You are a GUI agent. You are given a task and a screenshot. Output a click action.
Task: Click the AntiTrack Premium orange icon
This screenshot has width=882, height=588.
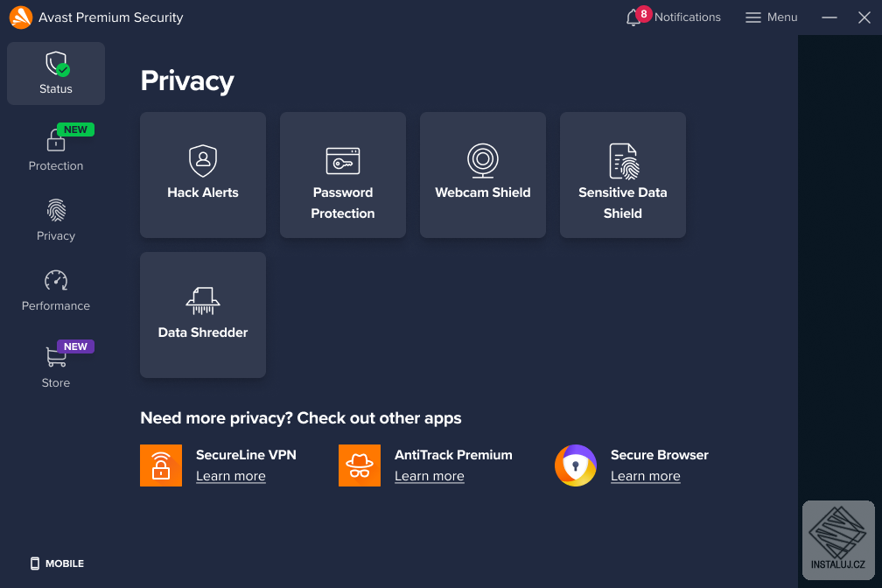click(x=360, y=465)
